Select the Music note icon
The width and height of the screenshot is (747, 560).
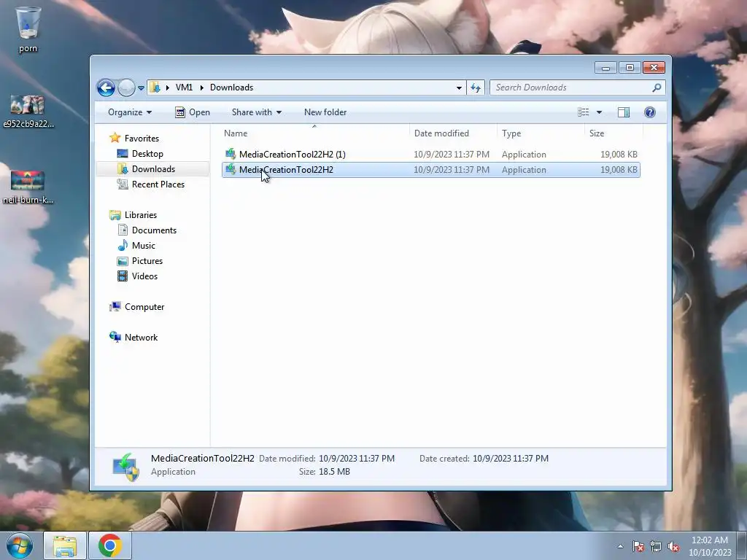coord(123,245)
